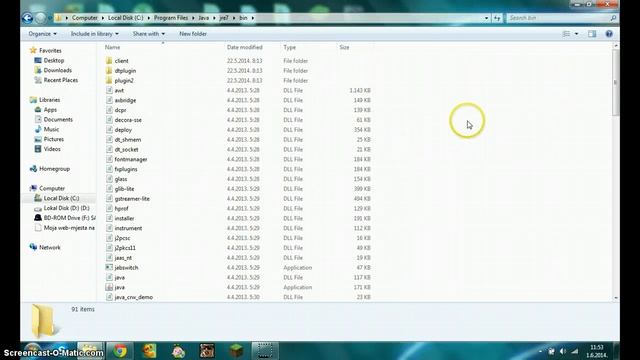Select the java Application file icon
This screenshot has height=360, width=640.
109,287
